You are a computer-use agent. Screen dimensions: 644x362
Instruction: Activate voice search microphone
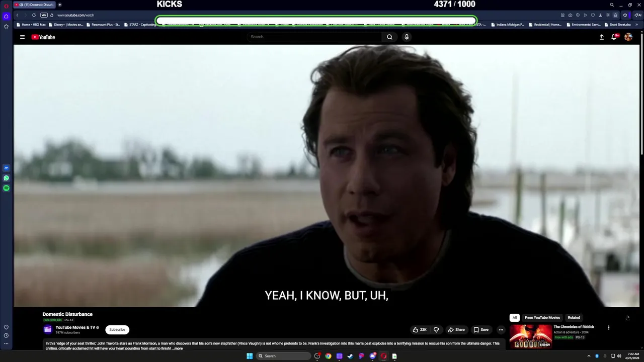[x=407, y=37]
